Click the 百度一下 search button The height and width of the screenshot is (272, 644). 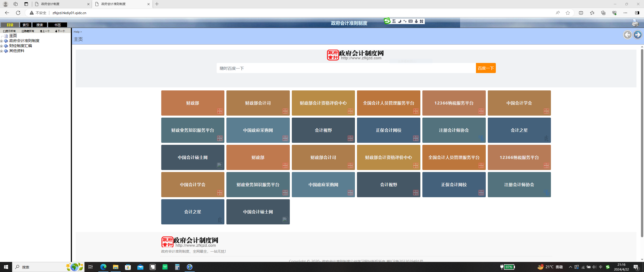click(486, 68)
